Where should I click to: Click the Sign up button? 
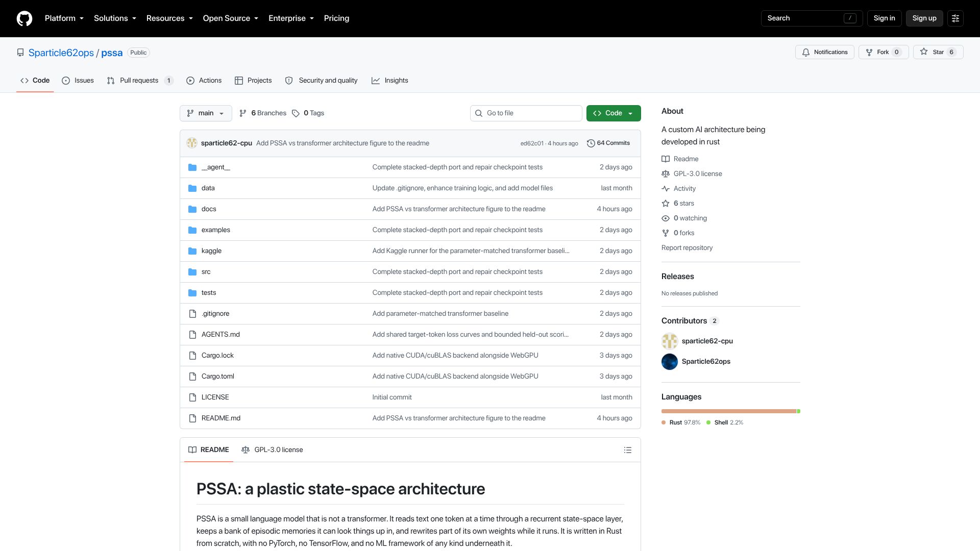pos(924,18)
